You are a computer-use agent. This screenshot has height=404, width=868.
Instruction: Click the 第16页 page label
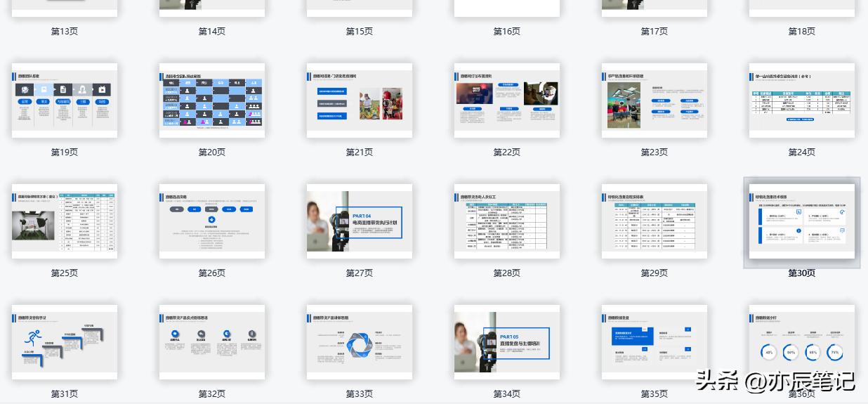tap(507, 31)
